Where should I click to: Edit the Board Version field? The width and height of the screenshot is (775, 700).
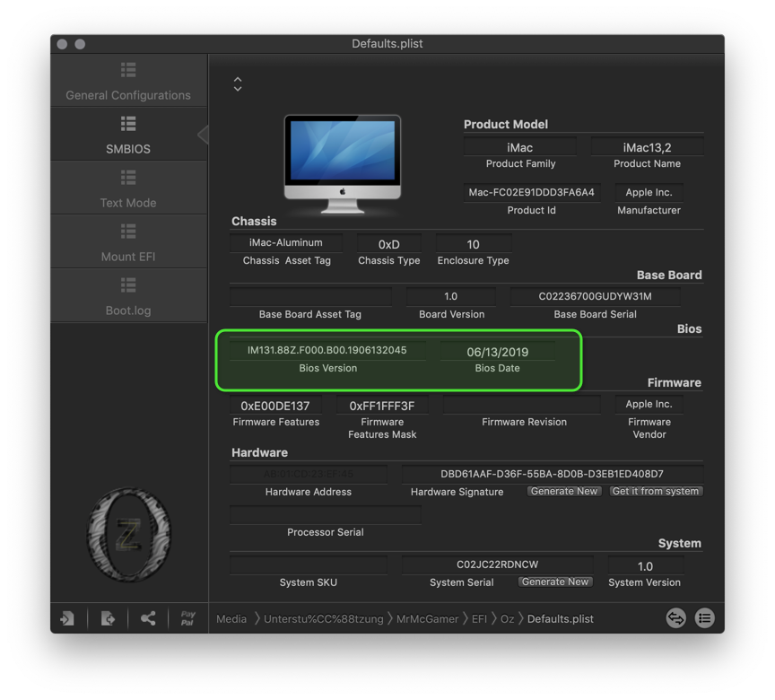click(451, 297)
